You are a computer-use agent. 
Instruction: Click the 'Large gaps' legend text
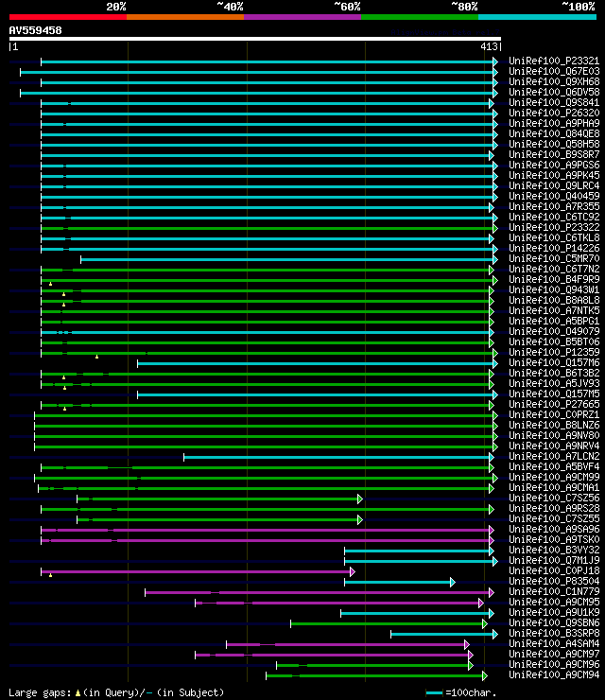click(40, 692)
